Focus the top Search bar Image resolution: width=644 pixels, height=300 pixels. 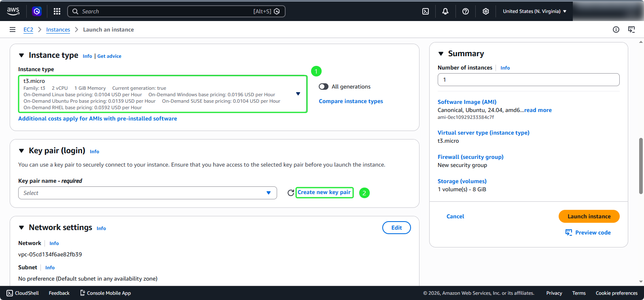pos(176,11)
